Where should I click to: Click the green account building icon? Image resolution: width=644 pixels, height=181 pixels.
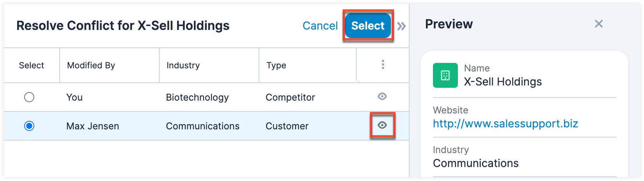pyautogui.click(x=445, y=75)
